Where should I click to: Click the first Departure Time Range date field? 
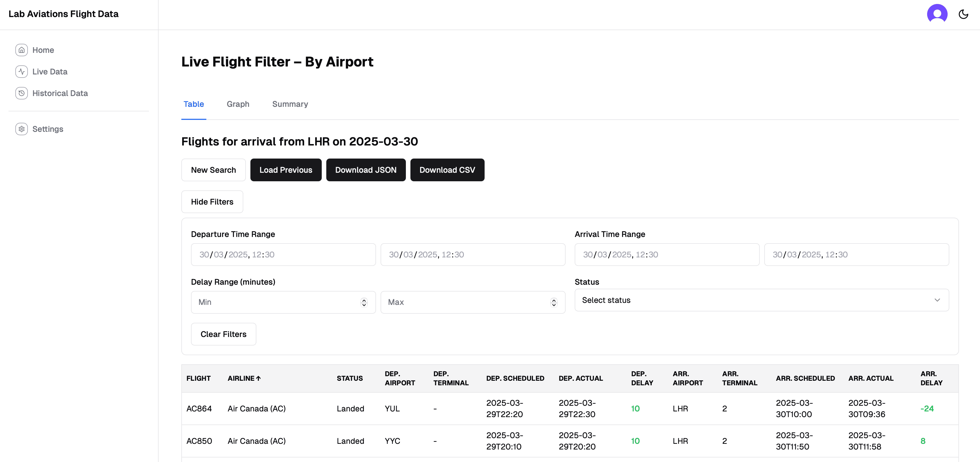click(x=283, y=254)
